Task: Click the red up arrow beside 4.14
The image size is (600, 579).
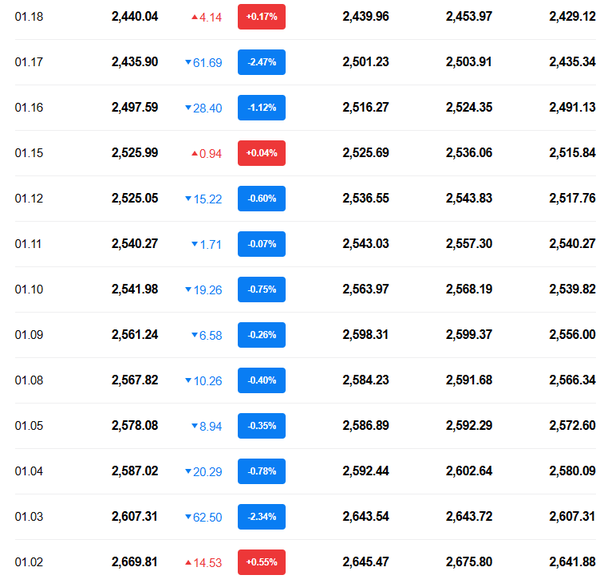Action: pyautogui.click(x=194, y=17)
